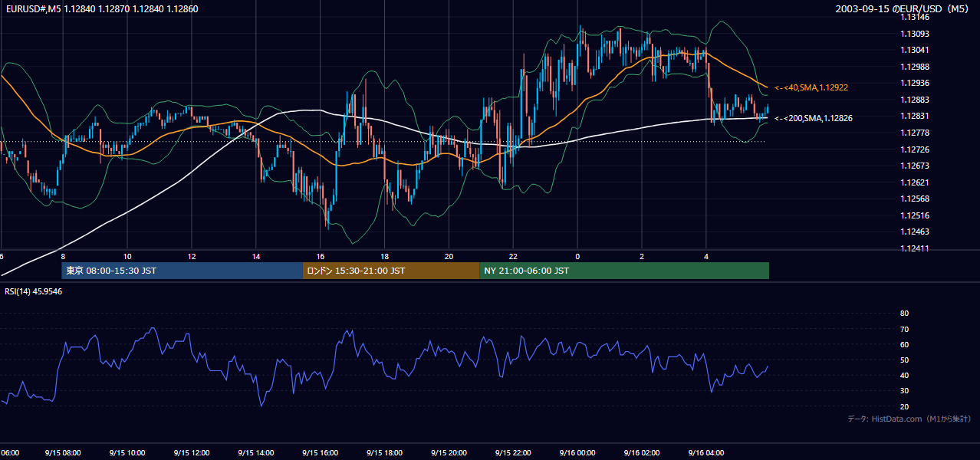This screenshot has width=980, height=460.
Task: Click price level 1.12778 on the axis
Action: [x=914, y=133]
